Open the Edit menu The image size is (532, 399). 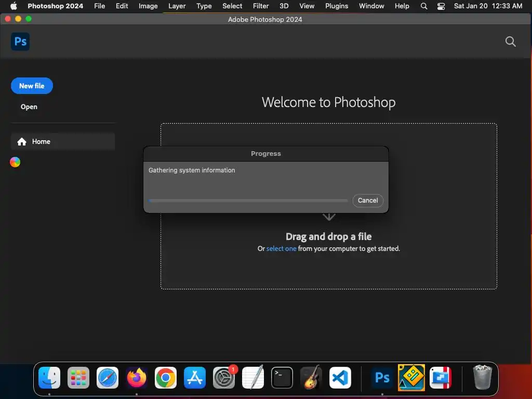point(122,6)
